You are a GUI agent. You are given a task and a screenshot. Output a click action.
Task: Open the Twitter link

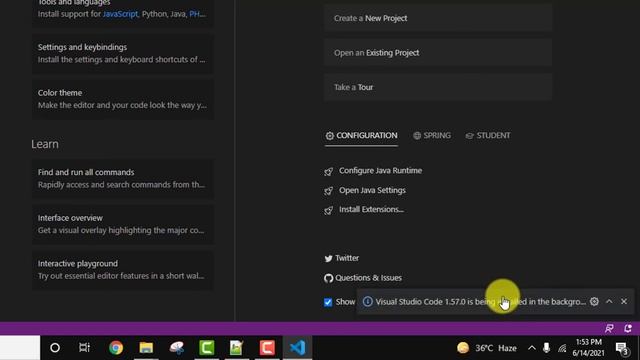[347, 258]
